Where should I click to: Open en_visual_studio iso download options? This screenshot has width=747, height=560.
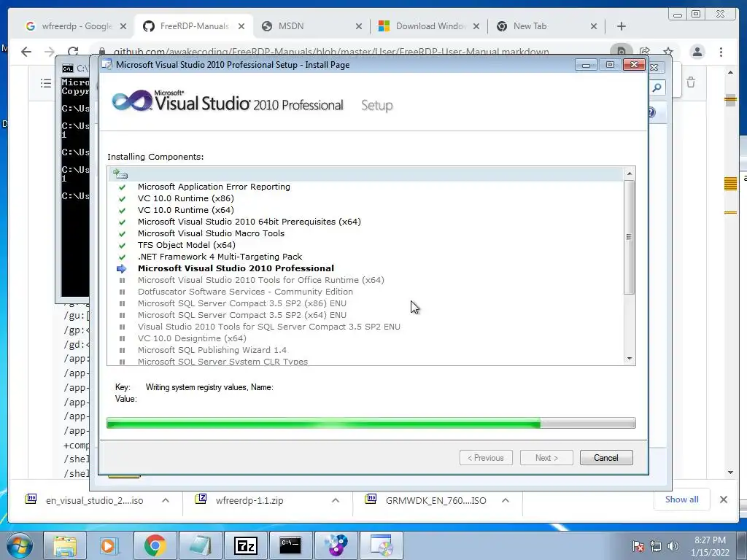pyautogui.click(x=166, y=500)
